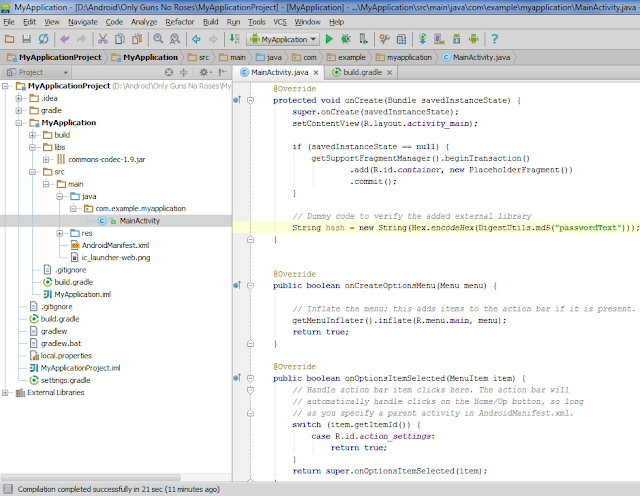Run the app with green play icon
The image size is (640, 496).
click(x=329, y=39)
